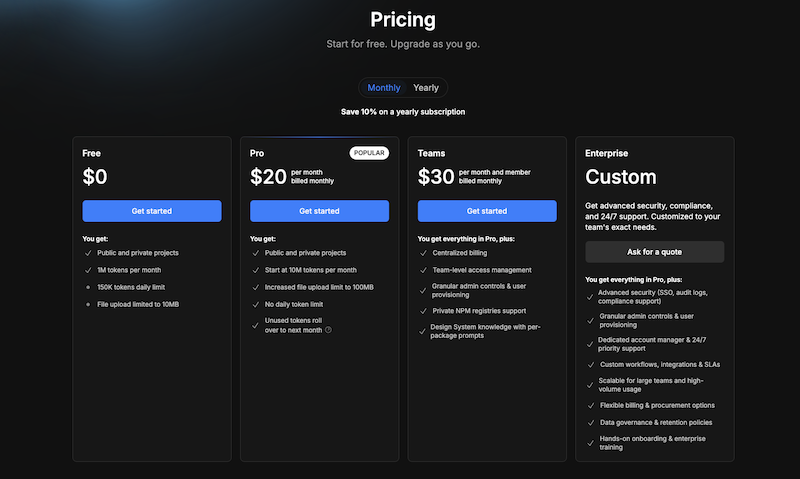Click the checkmark beside Data governance & retention policies
800x479 pixels.
[x=591, y=423]
